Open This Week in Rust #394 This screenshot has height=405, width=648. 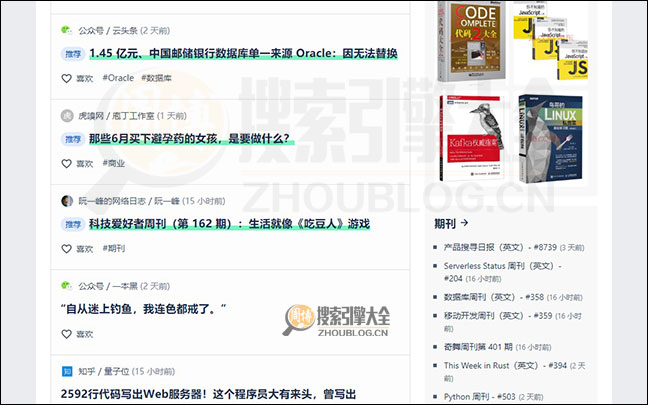click(x=505, y=365)
